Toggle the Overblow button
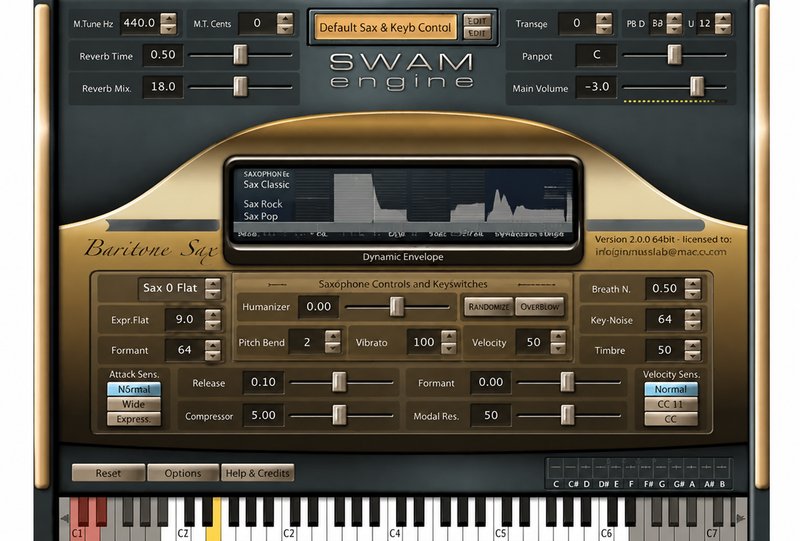800x541 pixels. coord(540,307)
